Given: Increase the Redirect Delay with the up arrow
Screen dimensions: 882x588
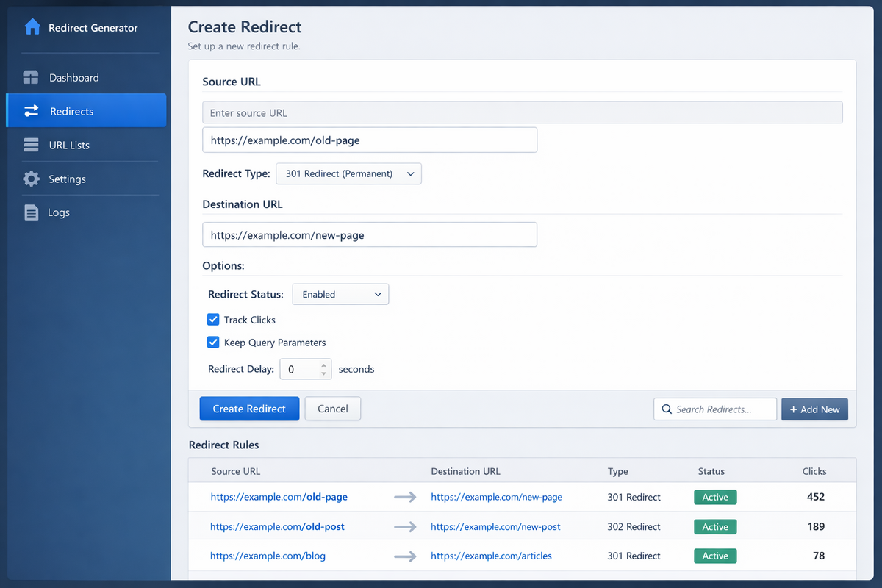Looking at the screenshot, I should tap(324, 365).
